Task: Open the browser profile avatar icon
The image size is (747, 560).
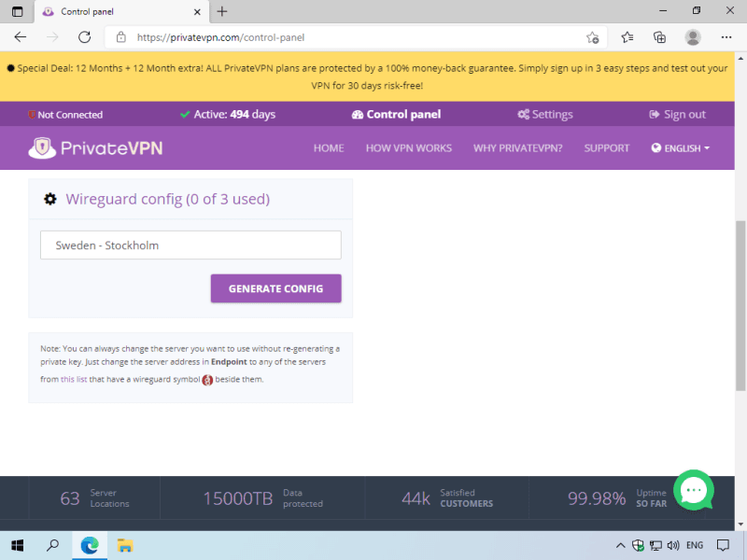Action: (693, 37)
